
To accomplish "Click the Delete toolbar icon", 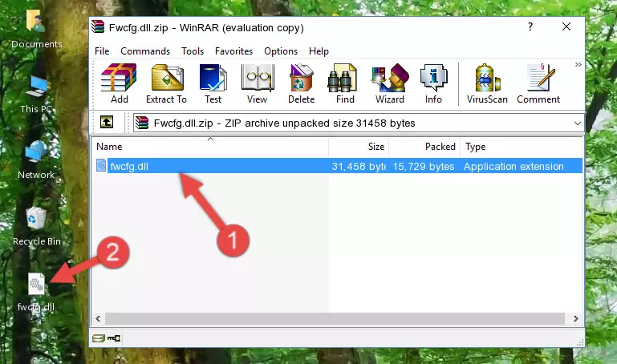I will 301,83.
